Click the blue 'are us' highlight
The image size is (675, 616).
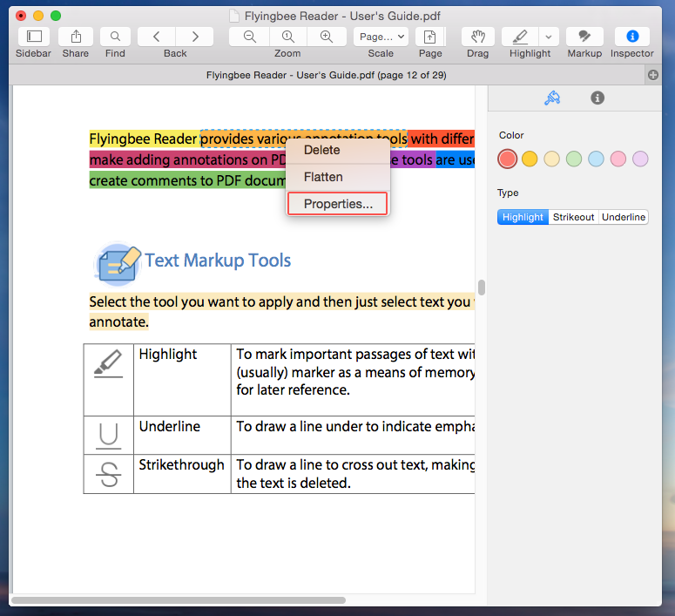click(455, 159)
